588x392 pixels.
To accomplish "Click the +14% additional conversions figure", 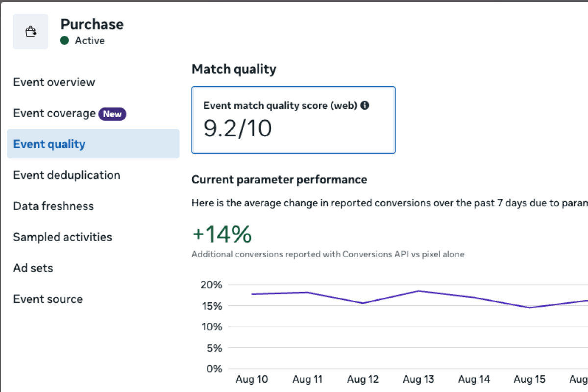I will [222, 235].
